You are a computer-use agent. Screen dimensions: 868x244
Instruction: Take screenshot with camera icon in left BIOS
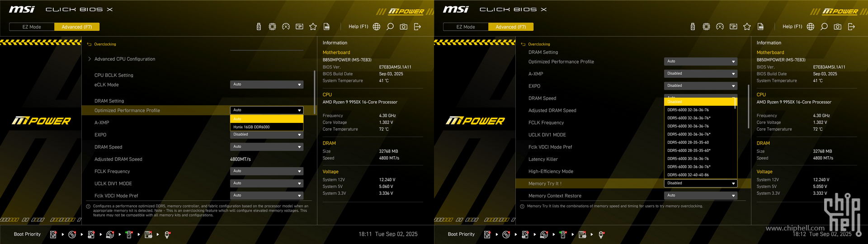click(404, 27)
